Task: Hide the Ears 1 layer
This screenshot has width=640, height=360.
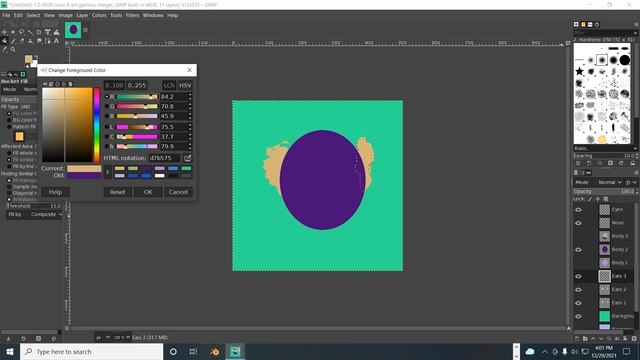Action: click(x=578, y=303)
